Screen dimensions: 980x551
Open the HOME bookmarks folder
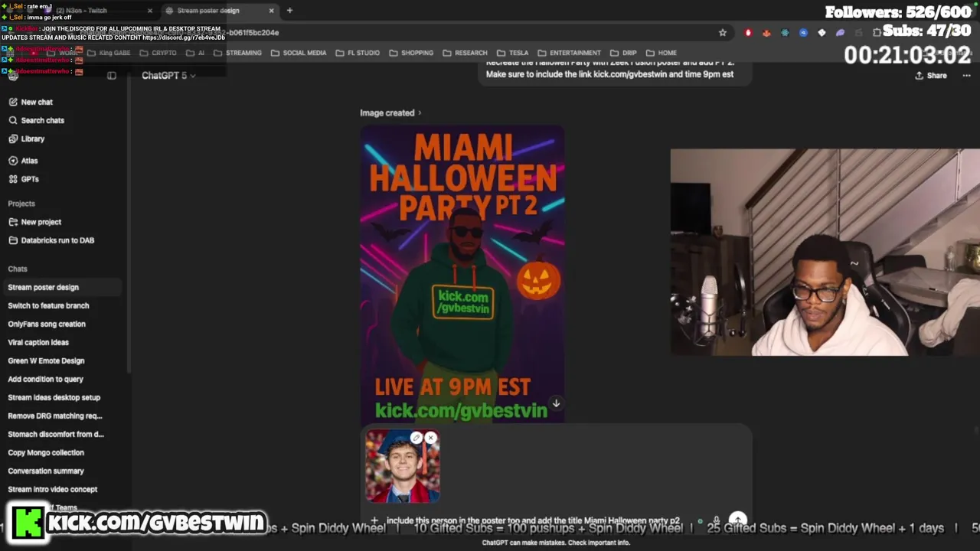pyautogui.click(x=661, y=53)
